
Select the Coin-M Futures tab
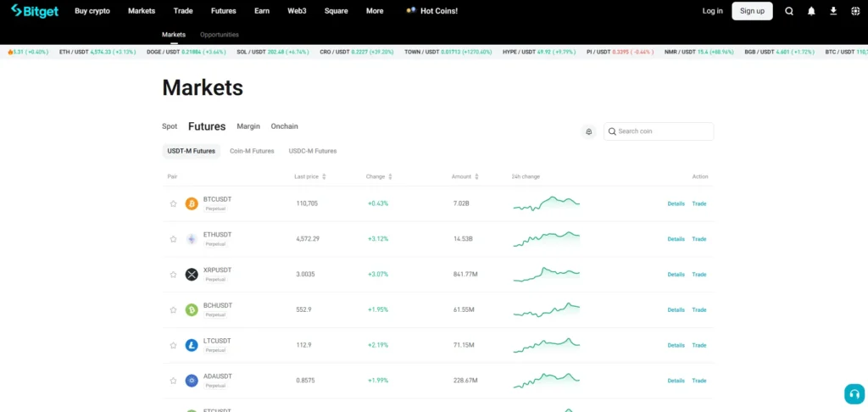tap(252, 151)
